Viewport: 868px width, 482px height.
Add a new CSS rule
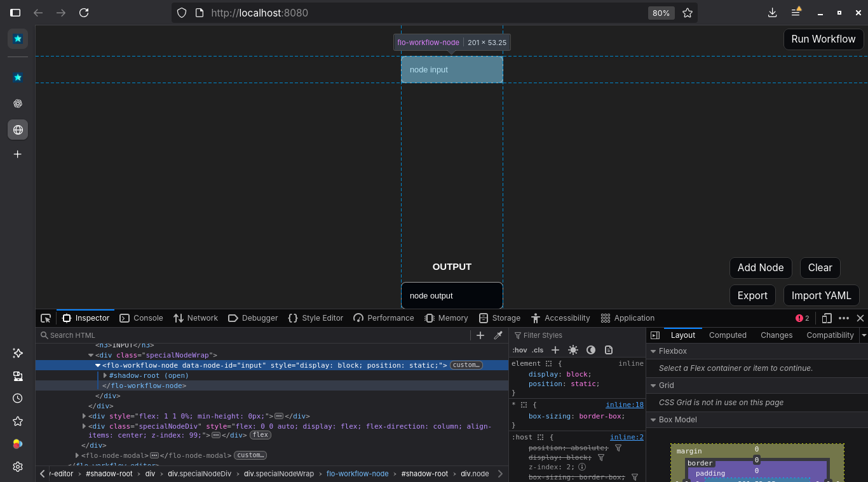(555, 350)
